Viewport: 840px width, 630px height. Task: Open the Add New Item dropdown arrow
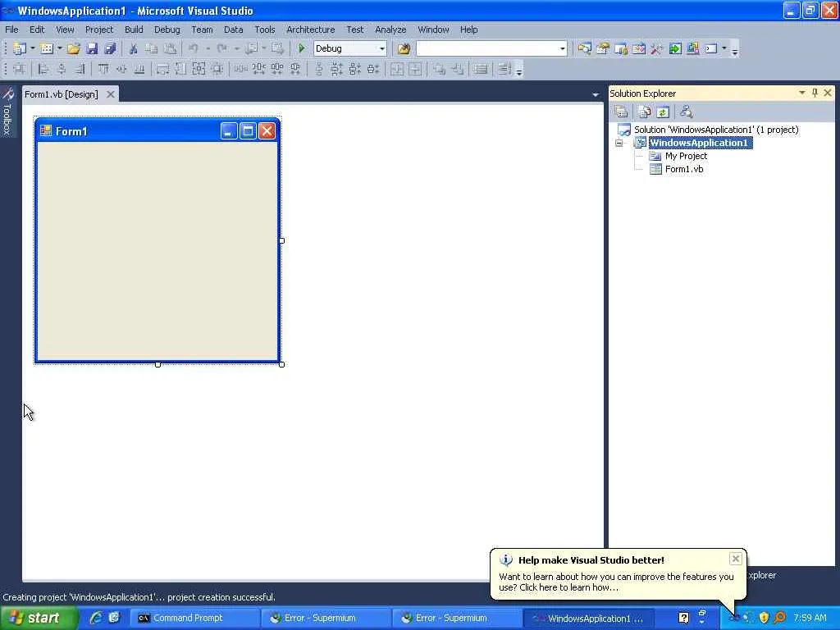click(x=59, y=48)
